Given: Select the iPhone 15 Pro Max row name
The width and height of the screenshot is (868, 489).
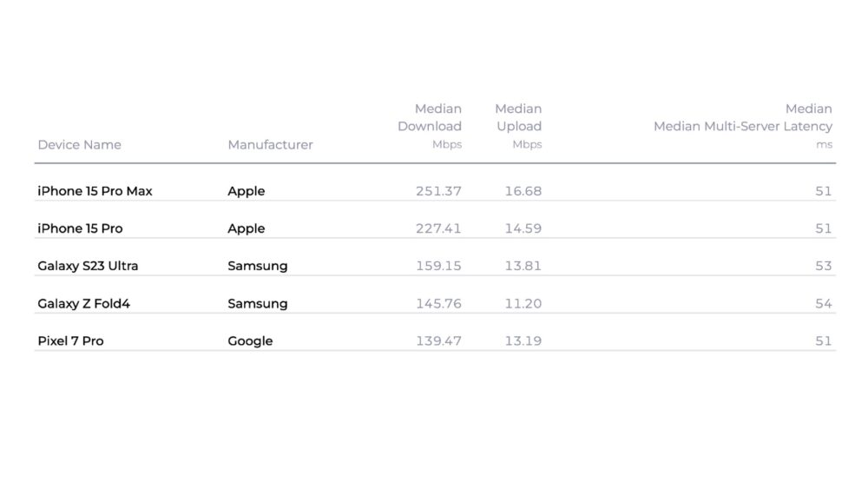Looking at the screenshot, I should click(x=95, y=191).
